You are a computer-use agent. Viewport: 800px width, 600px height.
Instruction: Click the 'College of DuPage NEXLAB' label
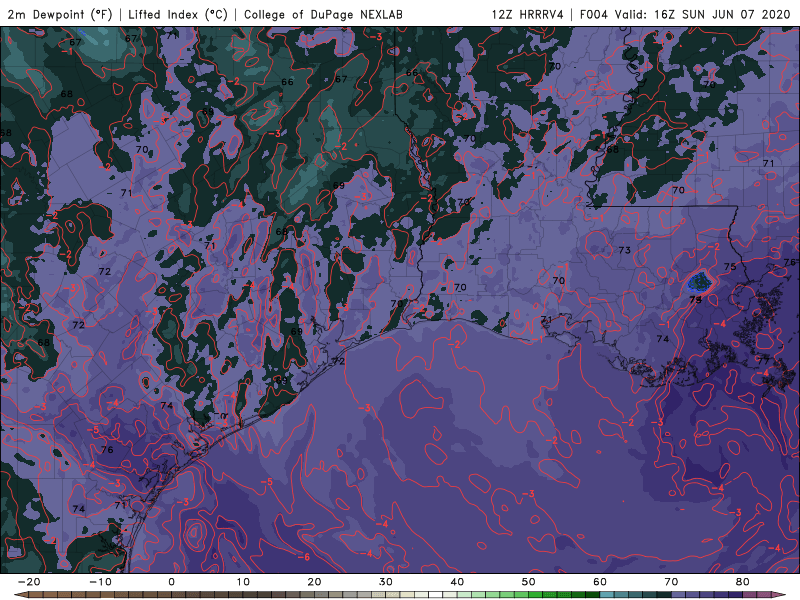click(323, 14)
